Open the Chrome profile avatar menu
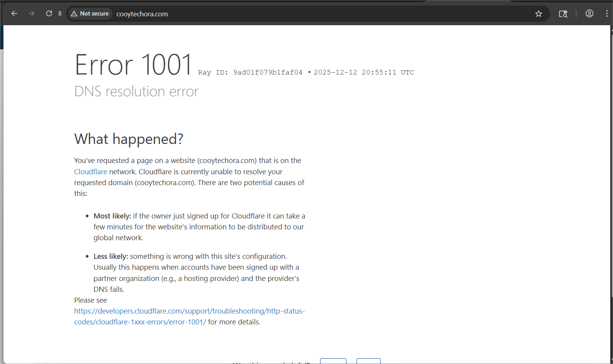The image size is (613, 364). coord(589,14)
